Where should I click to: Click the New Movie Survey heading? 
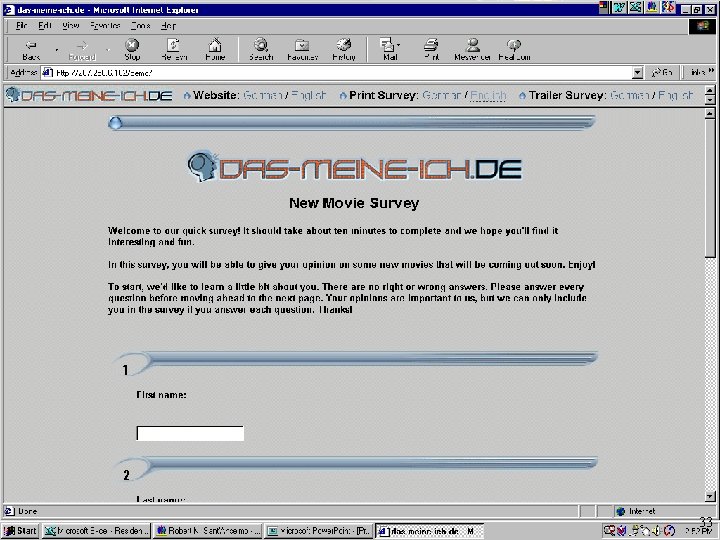click(354, 203)
